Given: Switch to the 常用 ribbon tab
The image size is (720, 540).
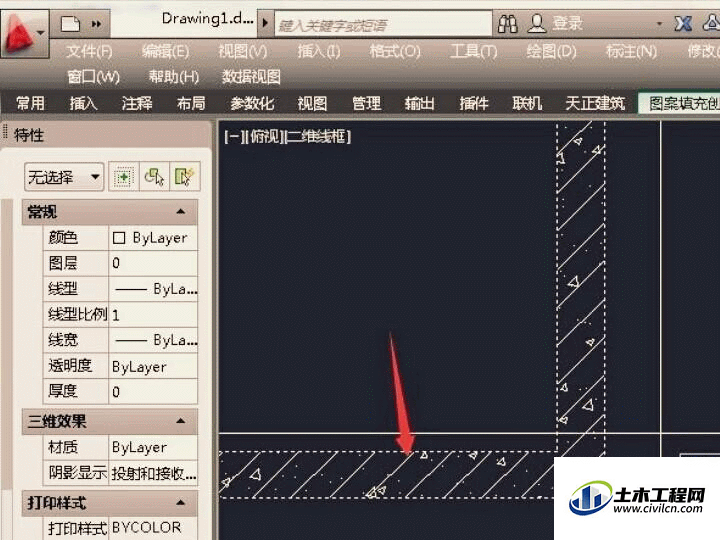Looking at the screenshot, I should [x=30, y=103].
